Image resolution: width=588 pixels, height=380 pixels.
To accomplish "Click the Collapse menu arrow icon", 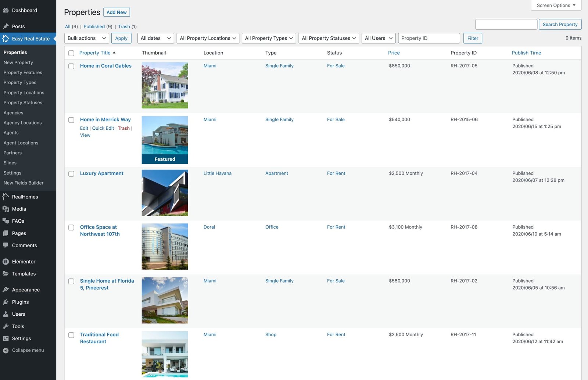I will [6, 351].
